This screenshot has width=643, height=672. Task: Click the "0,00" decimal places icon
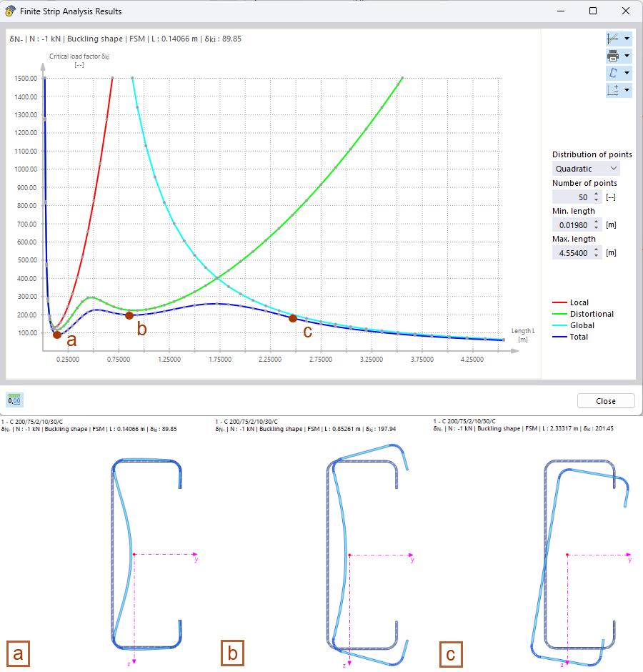[14, 400]
